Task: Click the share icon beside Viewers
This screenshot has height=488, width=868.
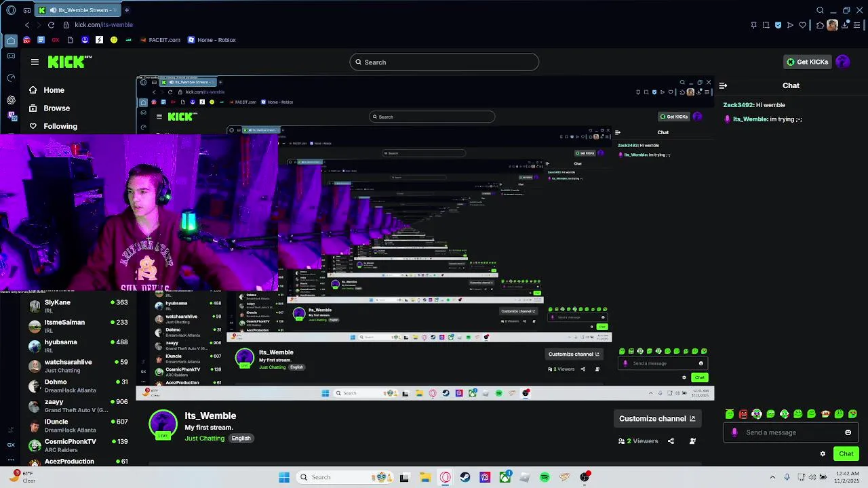Action: click(x=671, y=441)
